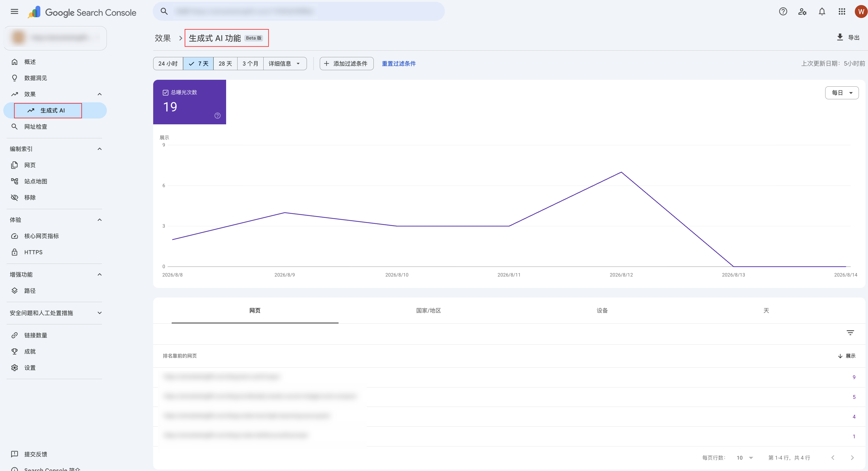
Task: Open 成就 achievements page
Action: [x=55, y=351]
